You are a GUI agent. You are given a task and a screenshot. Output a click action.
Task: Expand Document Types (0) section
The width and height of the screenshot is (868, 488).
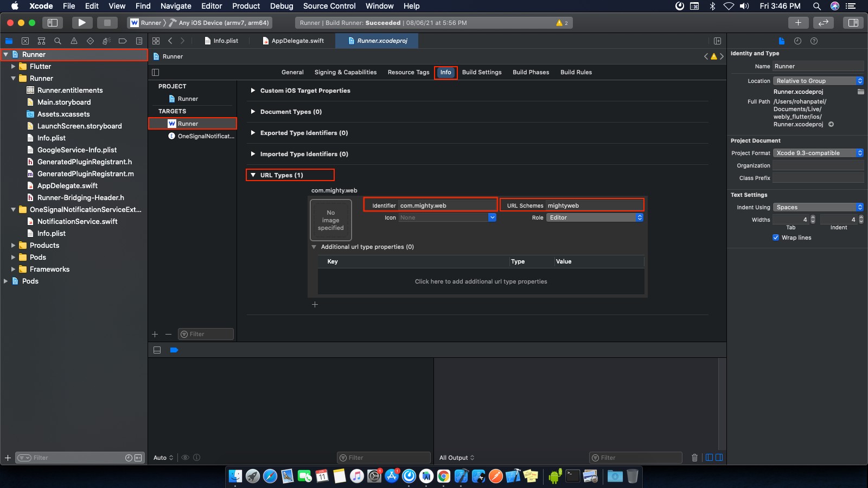pyautogui.click(x=253, y=112)
